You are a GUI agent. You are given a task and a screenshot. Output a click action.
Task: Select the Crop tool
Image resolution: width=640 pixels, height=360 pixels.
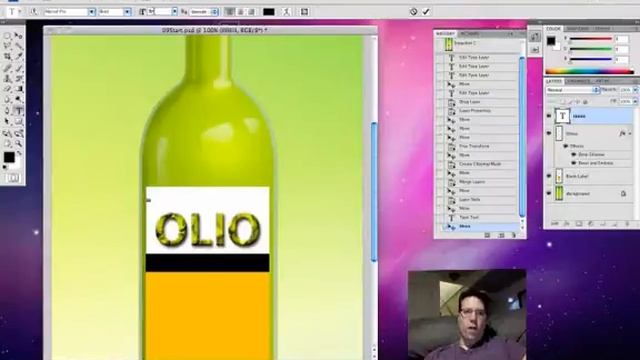pos(7,56)
